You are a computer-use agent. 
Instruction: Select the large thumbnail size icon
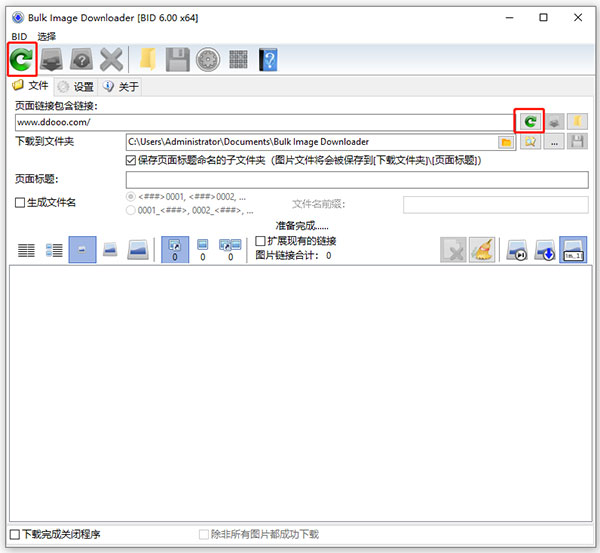(138, 250)
